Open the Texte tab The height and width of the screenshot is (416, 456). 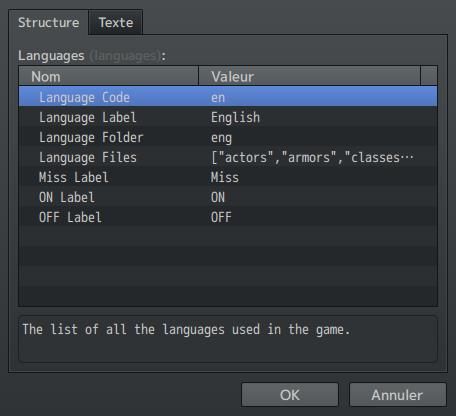116,23
